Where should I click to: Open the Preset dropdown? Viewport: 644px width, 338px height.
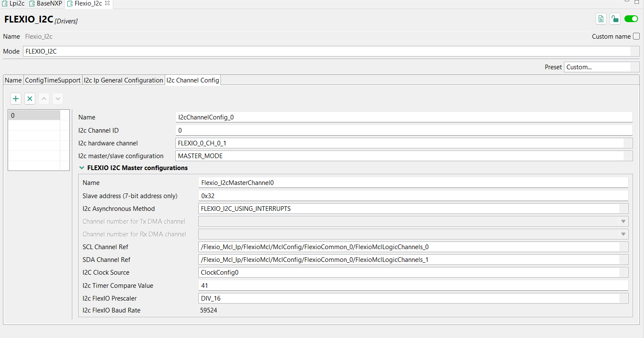[x=635, y=67]
